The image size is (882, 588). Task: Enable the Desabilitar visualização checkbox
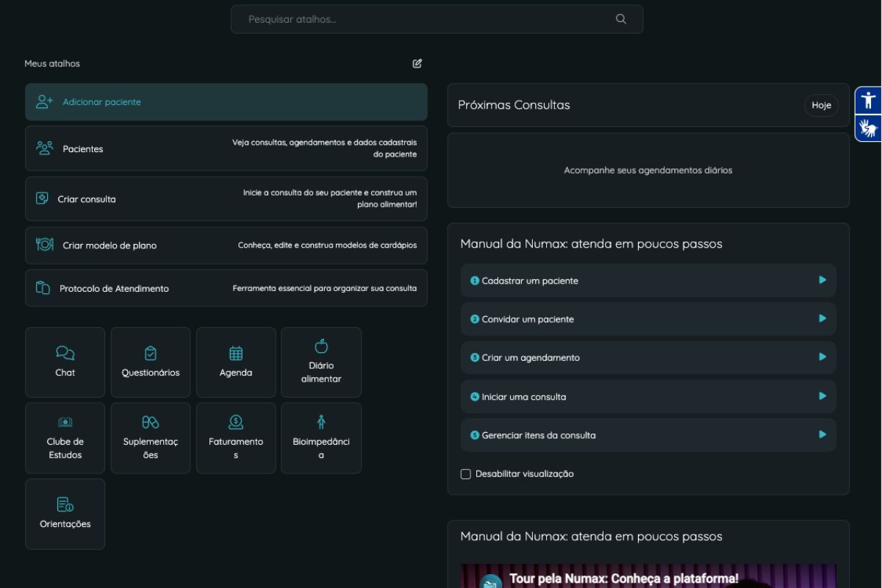[465, 474]
